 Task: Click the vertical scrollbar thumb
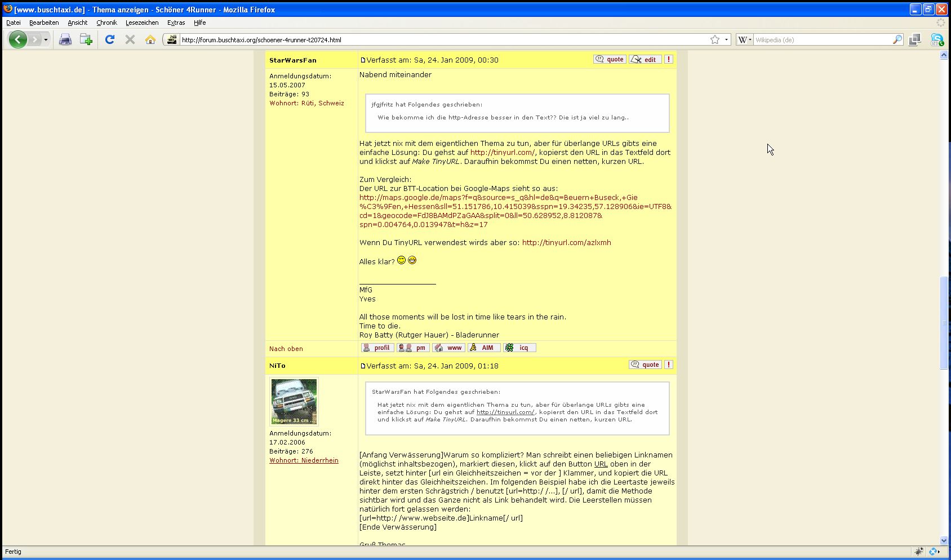coord(944,323)
